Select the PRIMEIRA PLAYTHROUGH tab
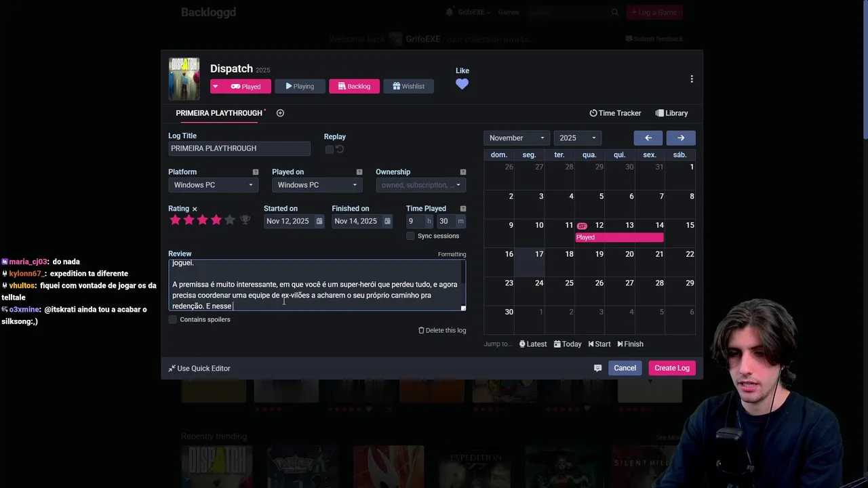The width and height of the screenshot is (868, 488). (x=218, y=113)
